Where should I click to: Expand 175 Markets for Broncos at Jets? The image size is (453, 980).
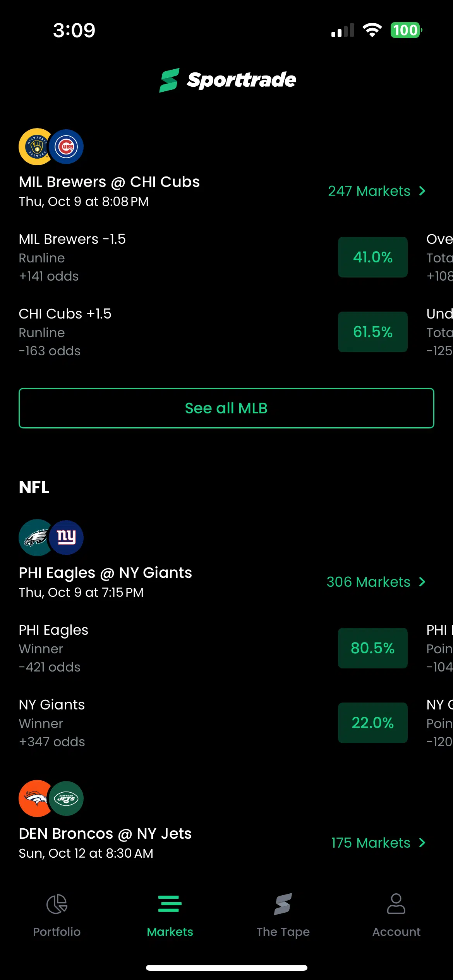point(378,843)
